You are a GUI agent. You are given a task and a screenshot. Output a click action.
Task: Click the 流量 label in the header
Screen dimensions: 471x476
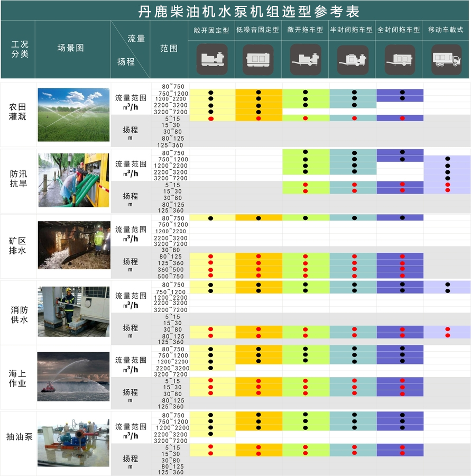point(136,39)
